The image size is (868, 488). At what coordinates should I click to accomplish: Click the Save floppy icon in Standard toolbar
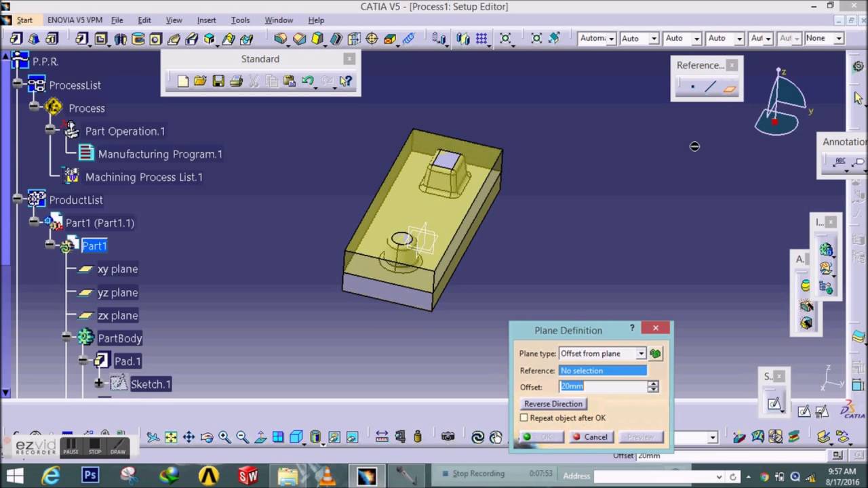(218, 81)
